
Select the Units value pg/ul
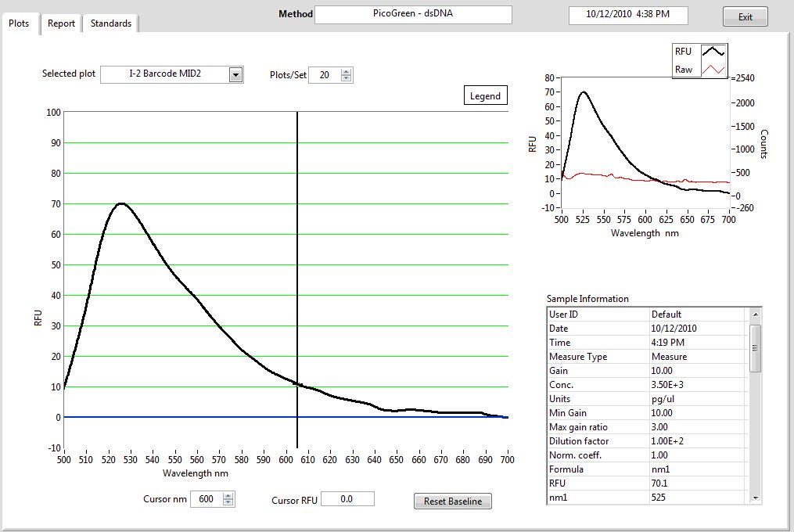(663, 399)
